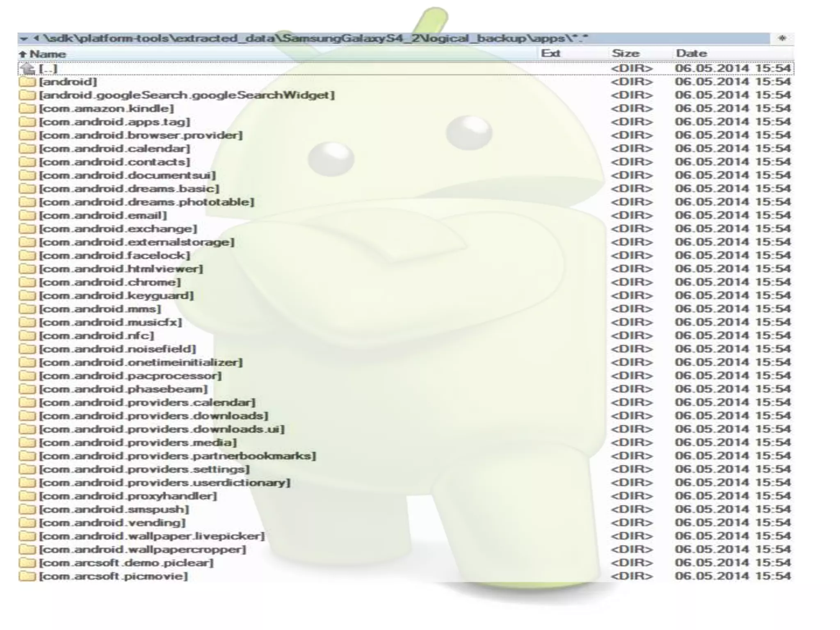Select the com.android.contacts folder icon
840x630 pixels.
(27, 162)
